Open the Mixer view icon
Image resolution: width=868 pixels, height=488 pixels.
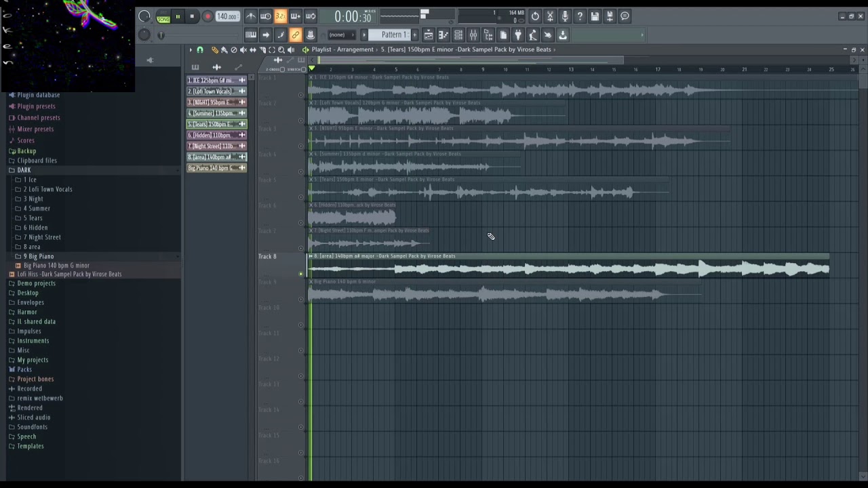pyautogui.click(x=473, y=35)
